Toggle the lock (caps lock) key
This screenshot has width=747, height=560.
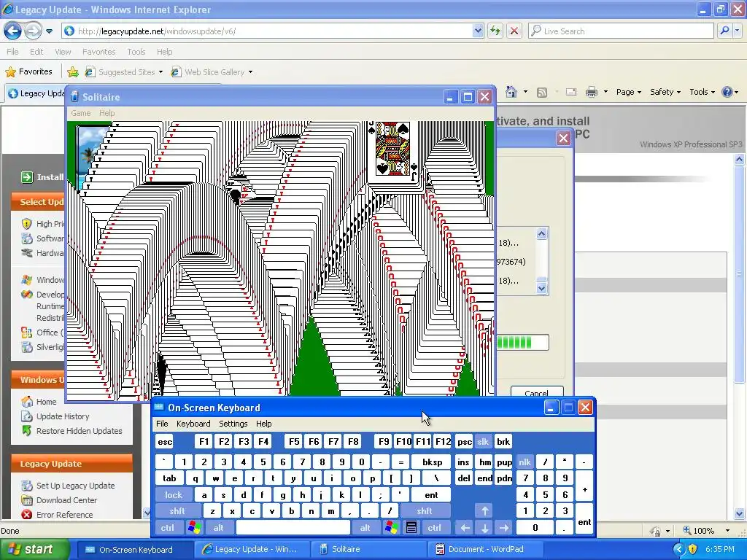click(x=174, y=495)
